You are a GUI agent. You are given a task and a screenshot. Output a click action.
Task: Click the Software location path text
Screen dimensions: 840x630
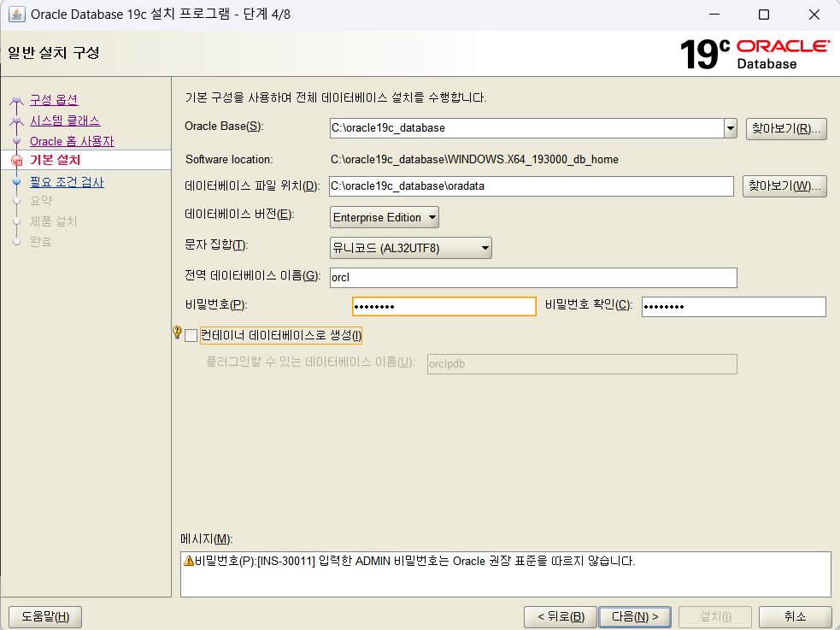[x=474, y=159]
